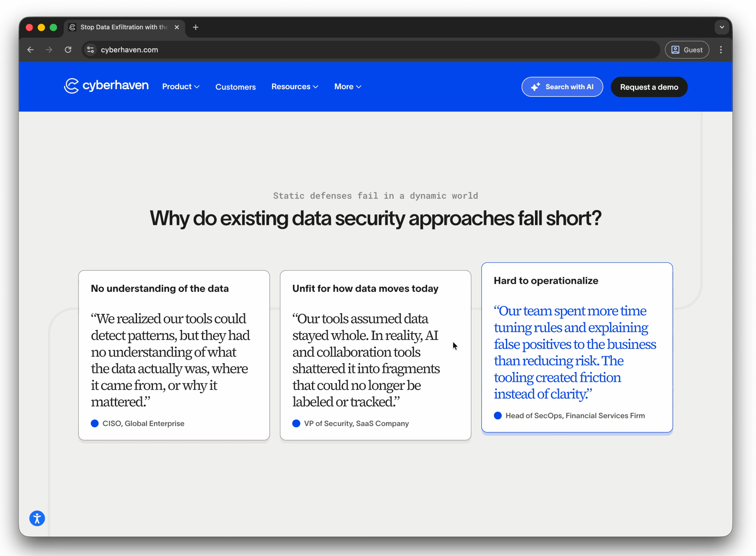756x556 pixels.
Task: Click the site settings icon in address bar
Action: [90, 50]
